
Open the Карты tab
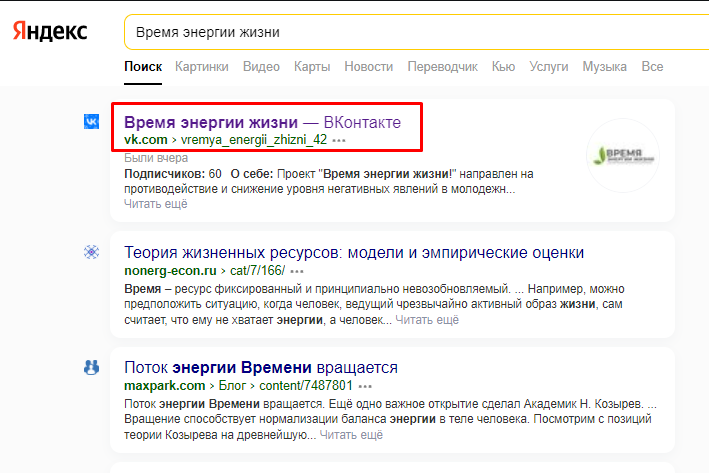click(312, 66)
